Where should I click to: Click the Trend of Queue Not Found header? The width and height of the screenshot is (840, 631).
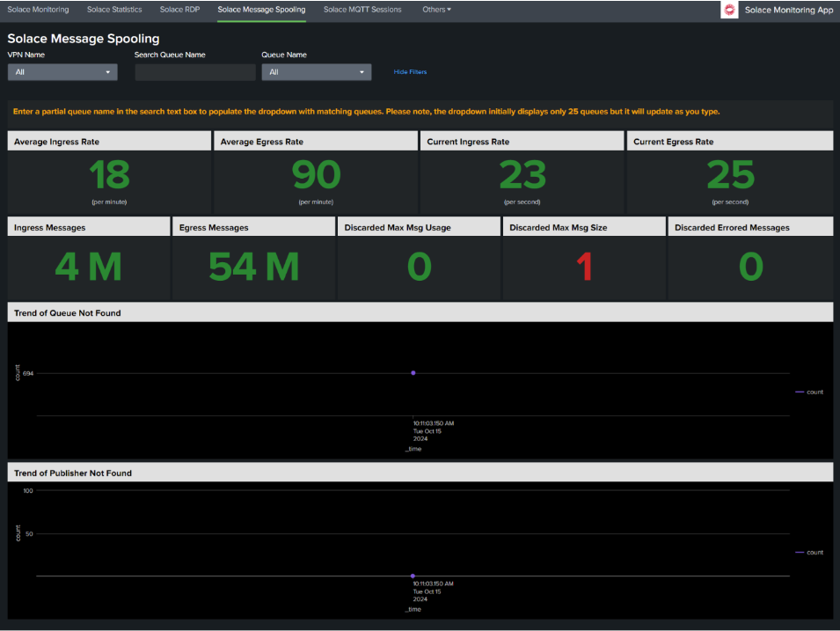[x=68, y=313]
